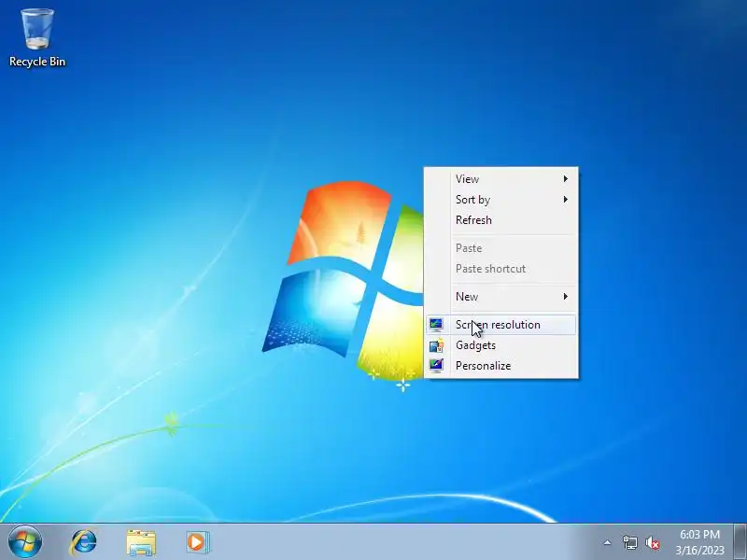Click the Show desktop button at taskbar end
The width and height of the screenshot is (747, 560).
[740, 542]
